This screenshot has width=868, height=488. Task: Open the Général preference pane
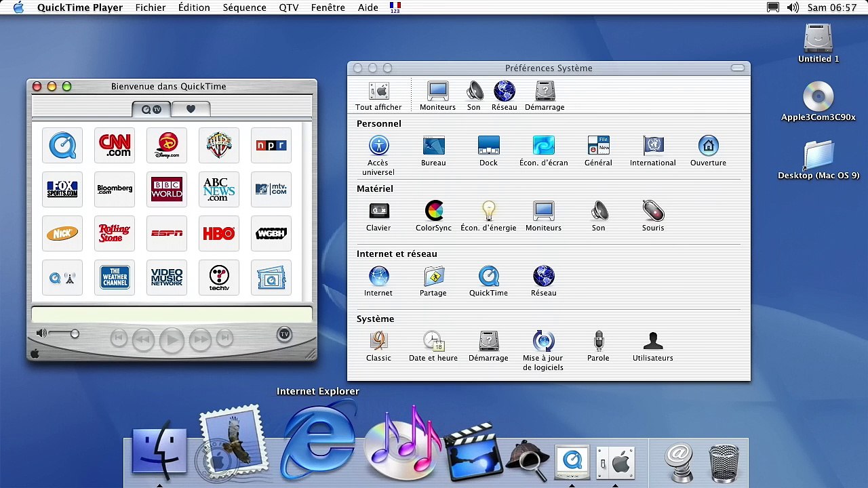click(598, 150)
